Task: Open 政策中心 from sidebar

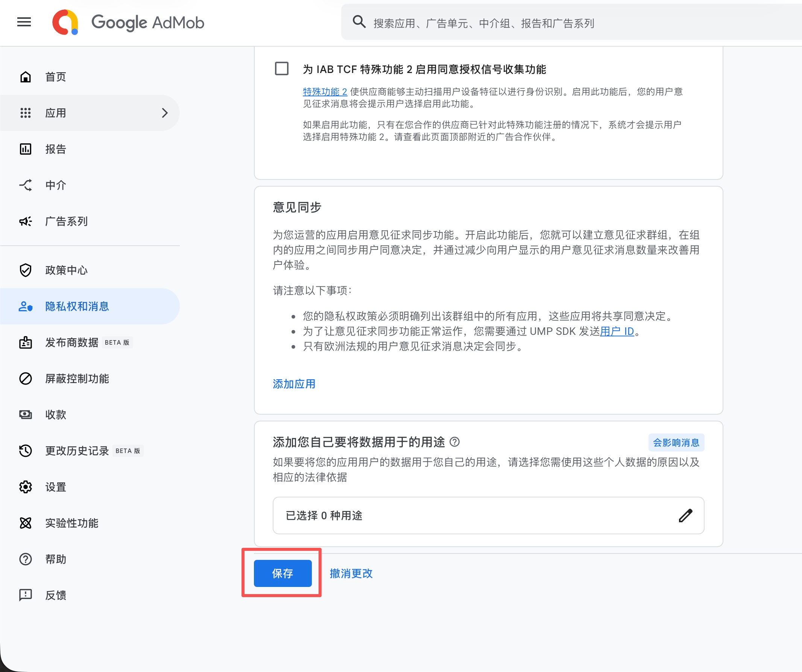Action: tap(90, 270)
